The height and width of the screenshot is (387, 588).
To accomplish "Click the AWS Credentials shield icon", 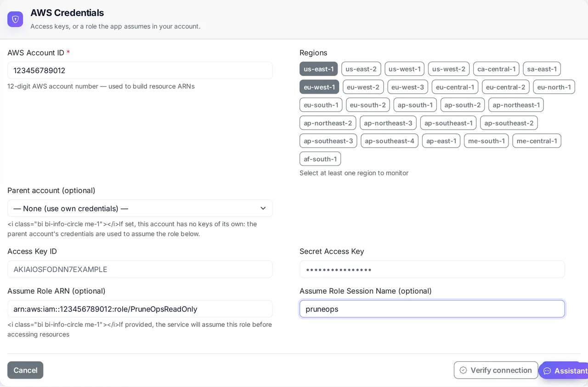I will [x=15, y=19].
